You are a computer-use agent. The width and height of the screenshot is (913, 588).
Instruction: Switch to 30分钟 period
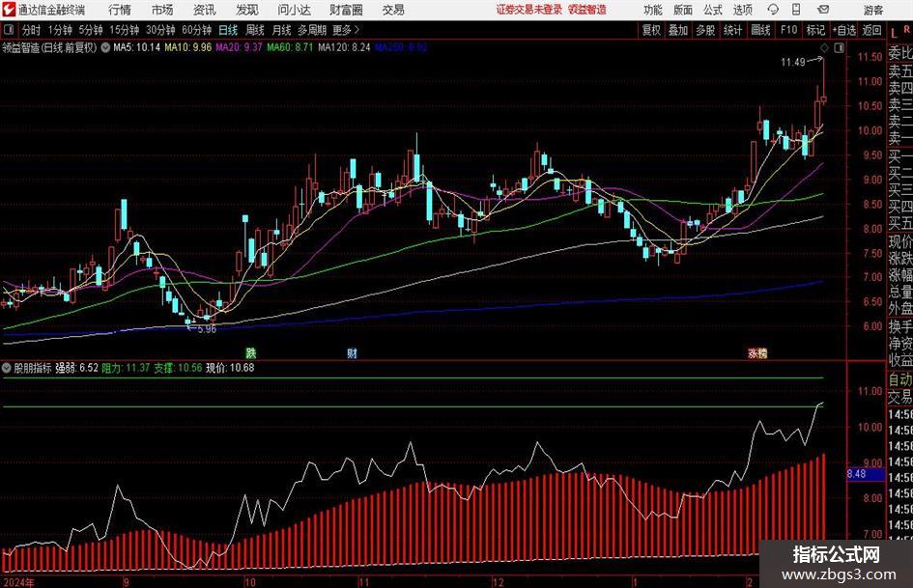[x=160, y=30]
